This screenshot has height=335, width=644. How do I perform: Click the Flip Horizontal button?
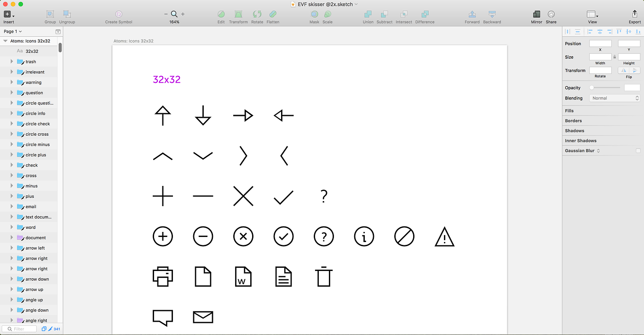coord(623,70)
